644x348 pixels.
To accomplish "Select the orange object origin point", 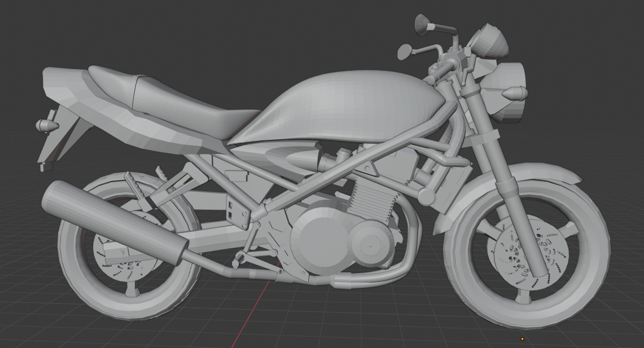I will click(x=523, y=338).
